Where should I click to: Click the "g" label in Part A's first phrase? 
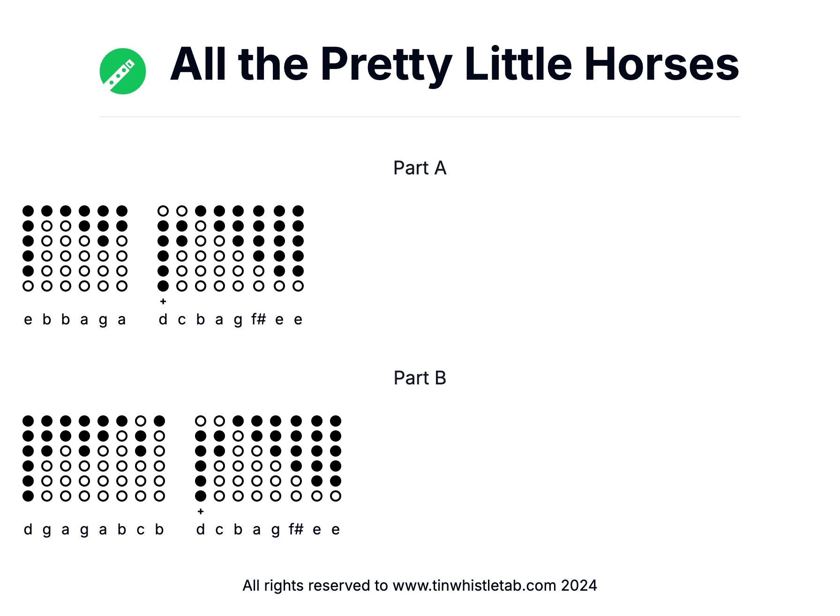pyautogui.click(x=103, y=320)
